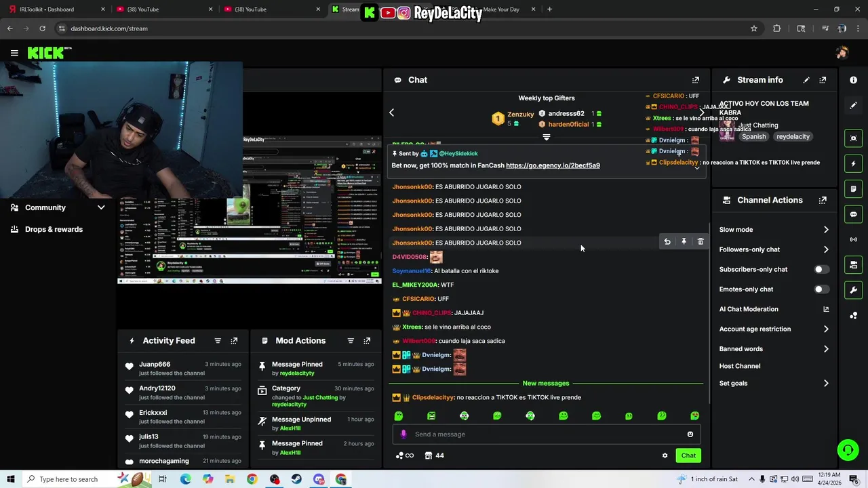Image resolution: width=868 pixels, height=488 pixels.
Task: Pop out the Stream info panel
Action: pyautogui.click(x=823, y=80)
